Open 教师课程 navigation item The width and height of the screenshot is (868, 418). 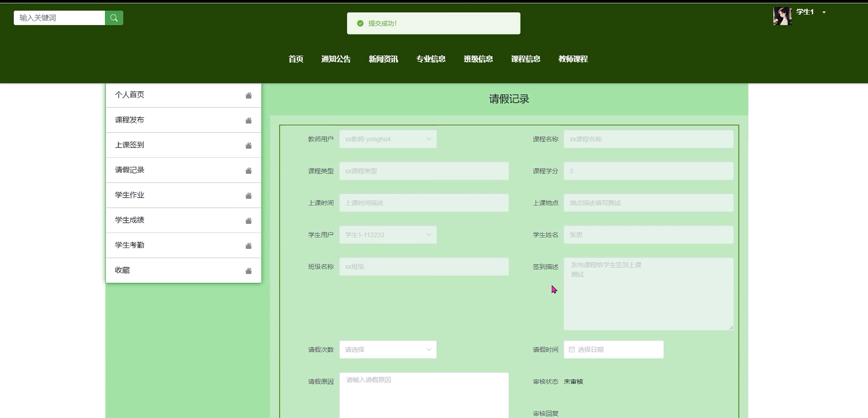pos(573,59)
